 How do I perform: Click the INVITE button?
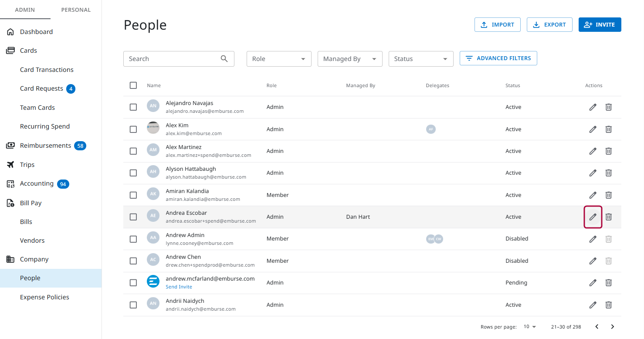coord(600,24)
